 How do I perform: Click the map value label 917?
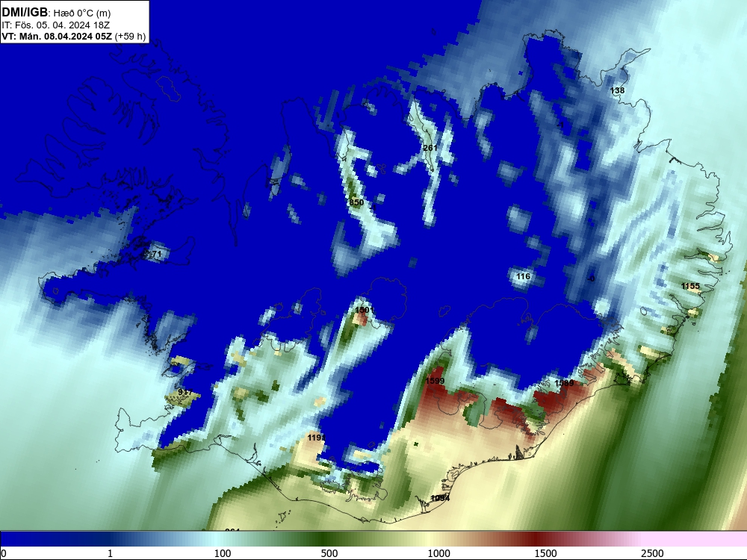tap(185, 393)
